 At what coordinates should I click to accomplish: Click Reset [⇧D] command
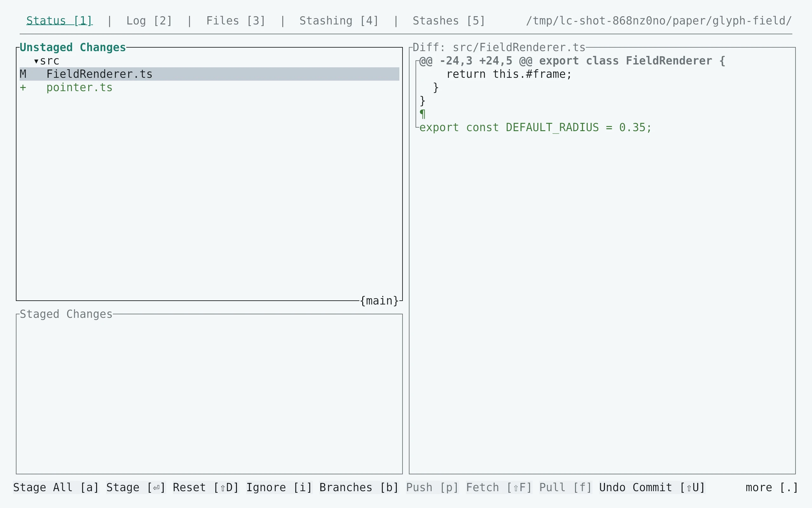pyautogui.click(x=206, y=487)
